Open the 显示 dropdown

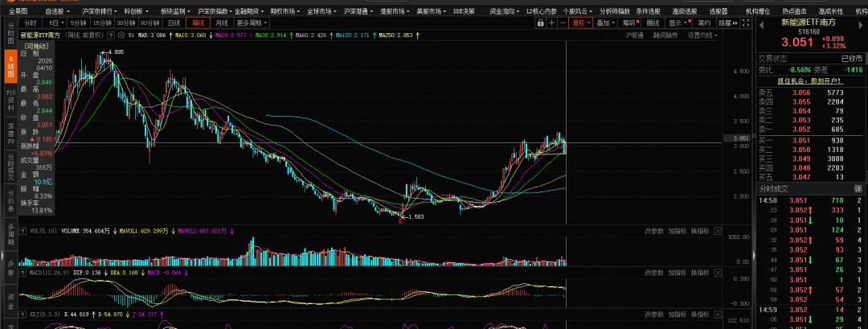678,23
